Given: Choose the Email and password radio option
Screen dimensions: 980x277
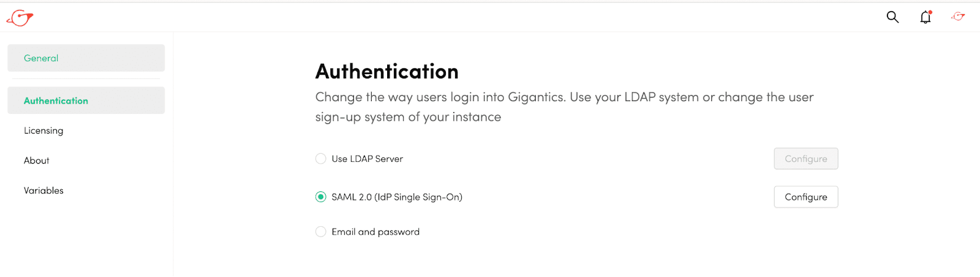Looking at the screenshot, I should pyautogui.click(x=320, y=232).
